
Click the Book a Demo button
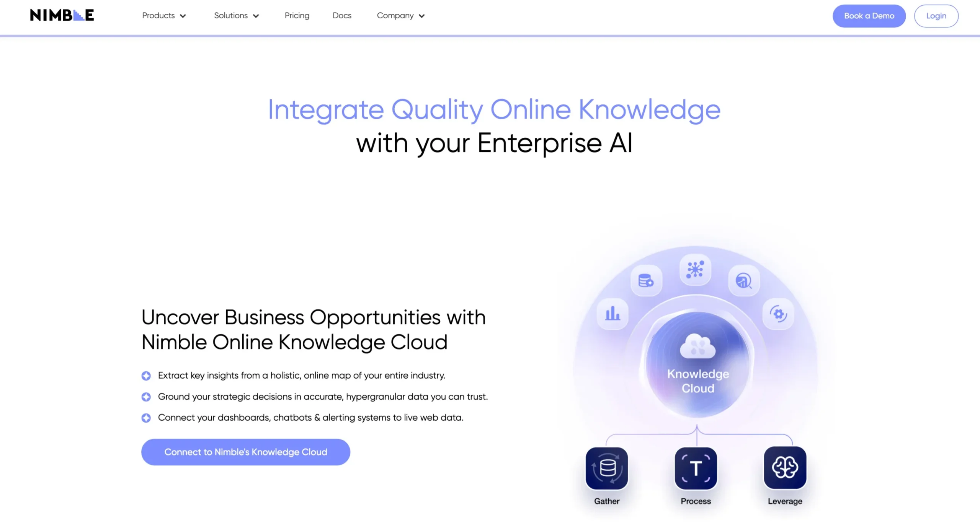(869, 16)
